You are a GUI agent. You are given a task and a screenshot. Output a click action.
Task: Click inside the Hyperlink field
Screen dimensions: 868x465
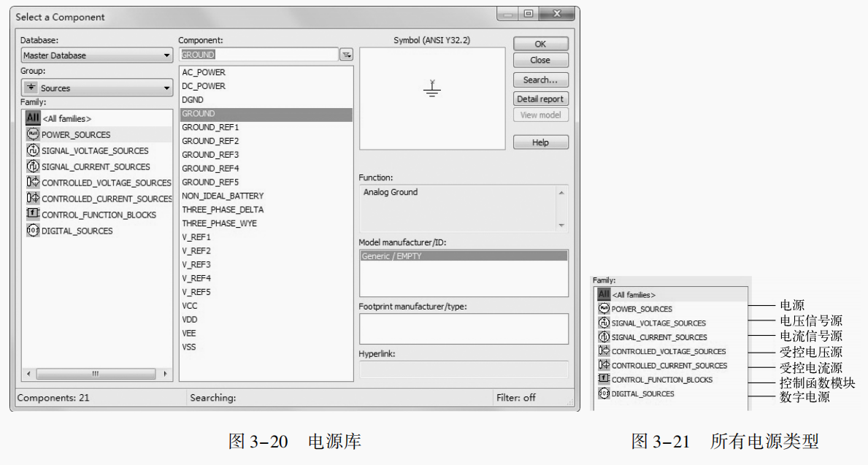(463, 370)
